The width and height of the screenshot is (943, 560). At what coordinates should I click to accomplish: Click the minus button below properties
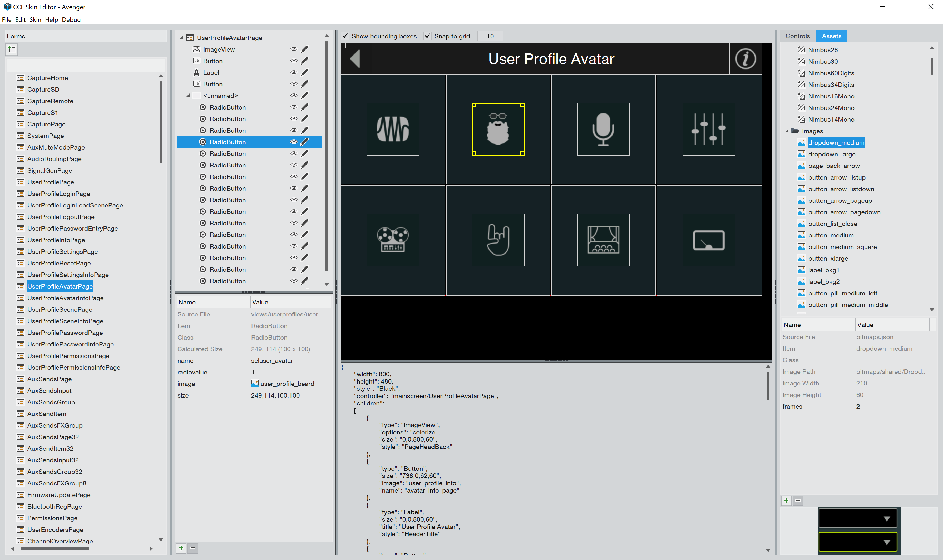(x=193, y=548)
